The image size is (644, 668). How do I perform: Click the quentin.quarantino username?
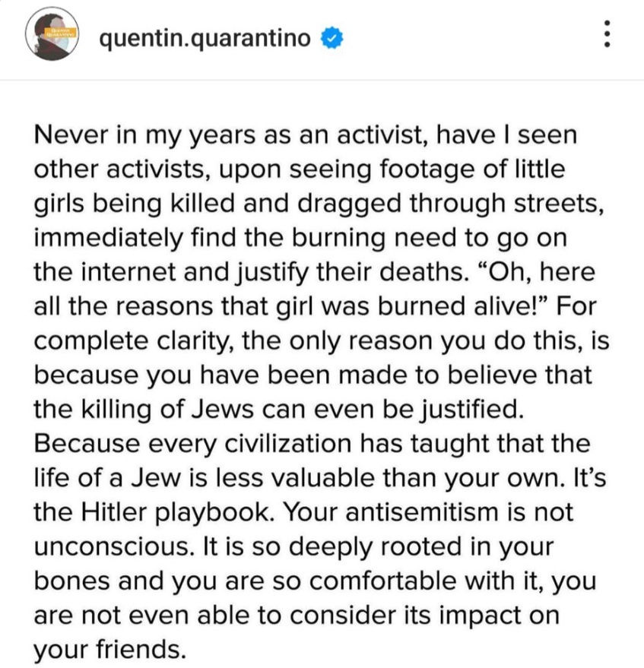click(x=205, y=37)
